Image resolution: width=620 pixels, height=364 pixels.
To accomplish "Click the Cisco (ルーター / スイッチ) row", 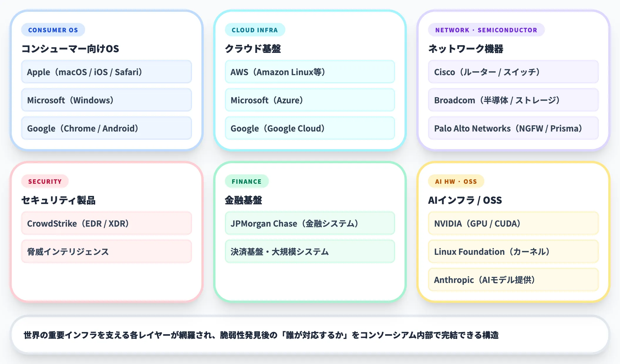I will pos(513,72).
